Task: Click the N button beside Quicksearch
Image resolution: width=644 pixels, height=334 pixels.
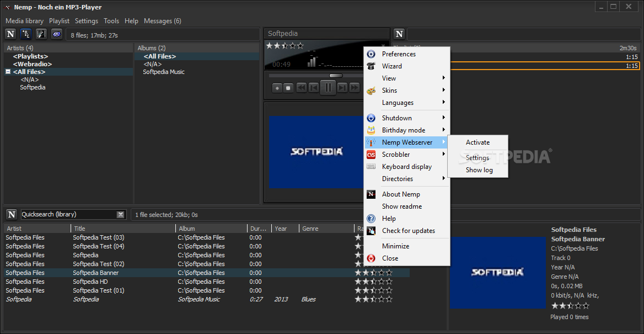Action: click(12, 214)
